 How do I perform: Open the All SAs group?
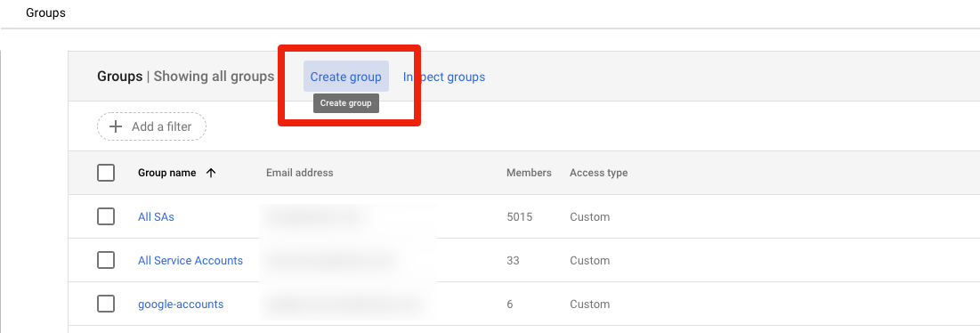157,216
